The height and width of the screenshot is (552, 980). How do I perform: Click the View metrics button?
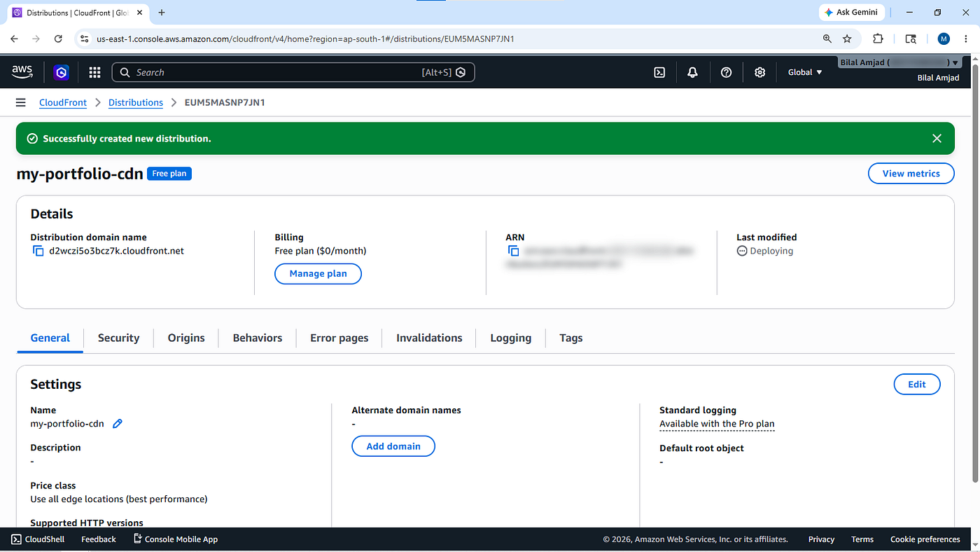coord(911,174)
